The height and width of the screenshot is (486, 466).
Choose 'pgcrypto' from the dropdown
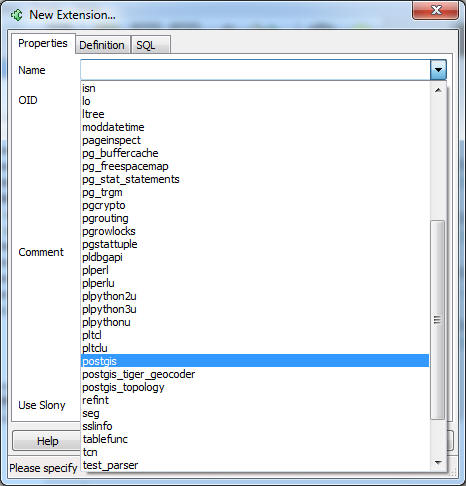(x=255, y=205)
